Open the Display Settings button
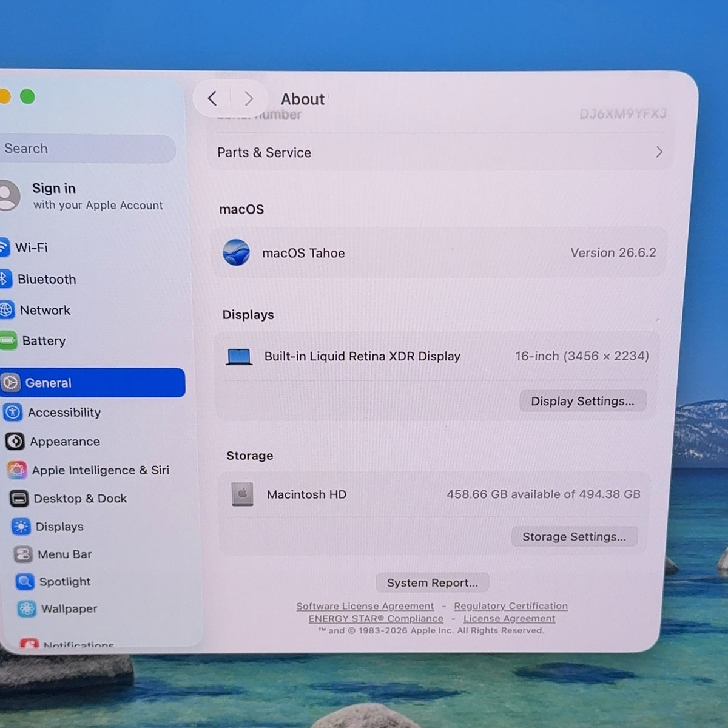This screenshot has width=728, height=728. coord(582,401)
